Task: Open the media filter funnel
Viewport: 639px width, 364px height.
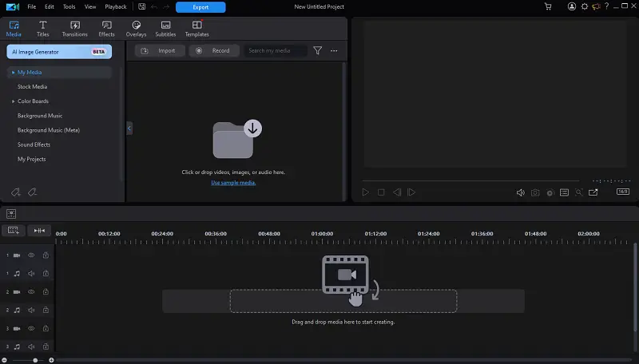Action: coord(317,50)
